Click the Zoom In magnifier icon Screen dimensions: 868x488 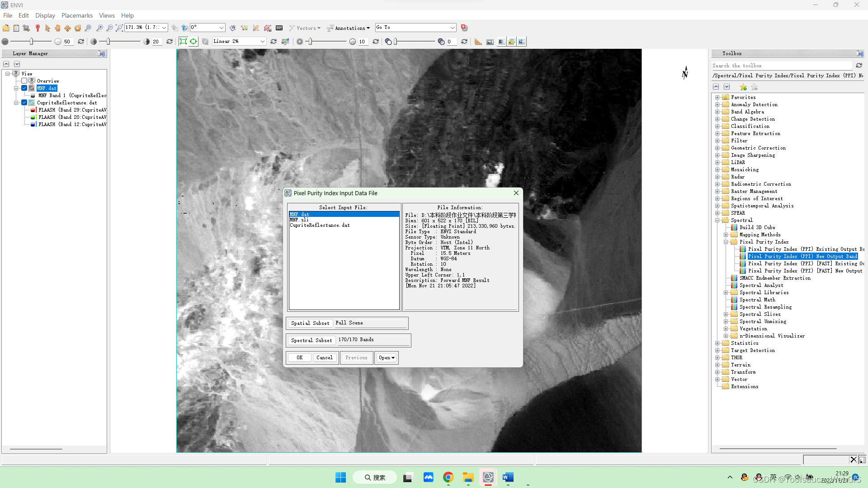pos(99,28)
